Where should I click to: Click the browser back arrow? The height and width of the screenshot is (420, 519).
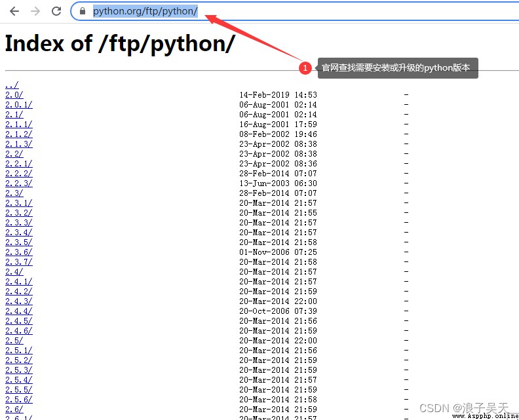coord(14,11)
